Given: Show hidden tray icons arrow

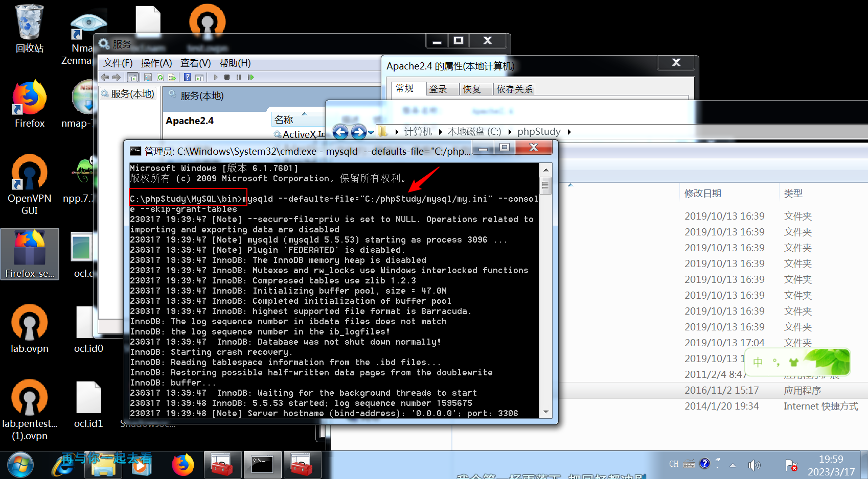Looking at the screenshot, I should (733, 465).
